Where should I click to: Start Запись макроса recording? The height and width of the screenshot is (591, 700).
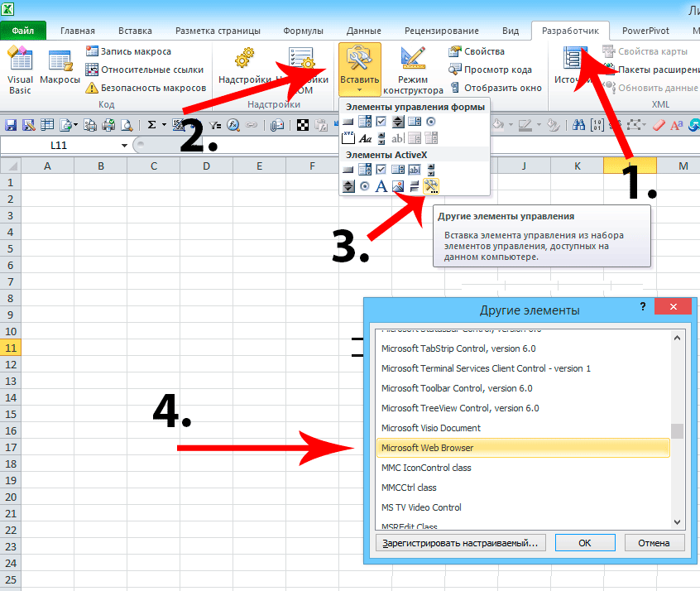point(128,51)
